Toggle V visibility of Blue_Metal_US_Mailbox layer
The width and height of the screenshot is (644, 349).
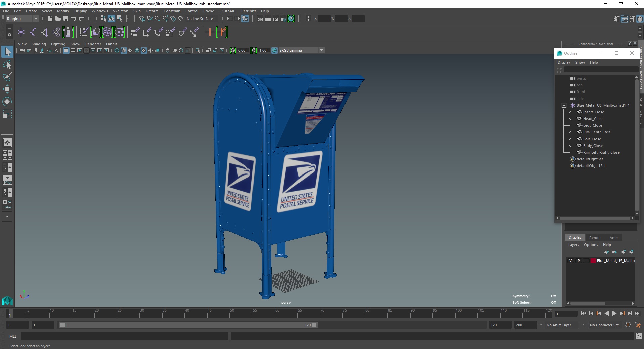pyautogui.click(x=570, y=261)
